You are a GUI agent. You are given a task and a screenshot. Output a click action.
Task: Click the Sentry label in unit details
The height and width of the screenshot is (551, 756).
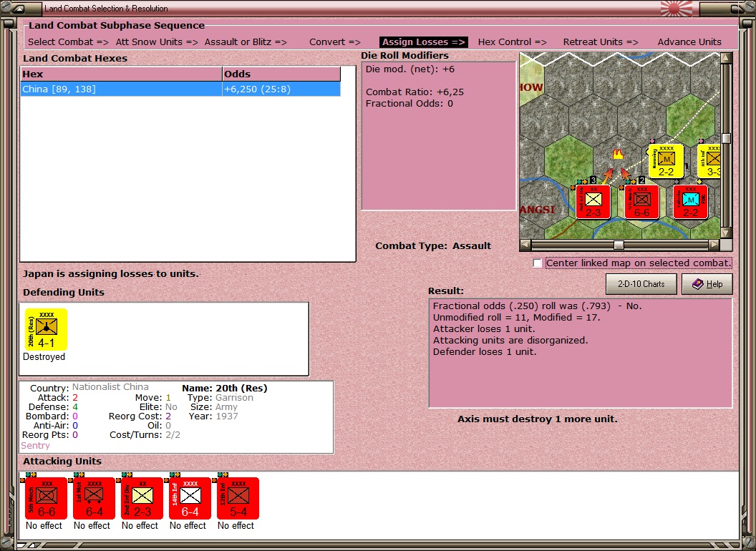35,445
